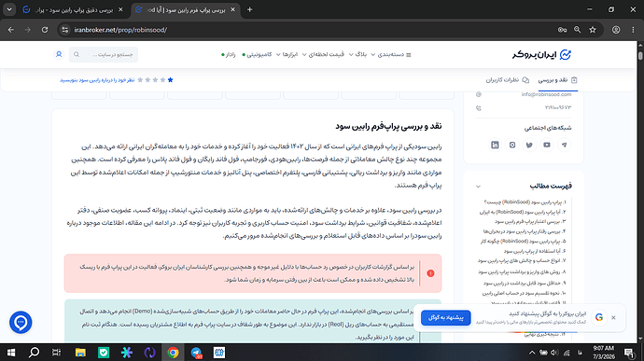Image resolution: width=644 pixels, height=361 pixels.
Task: Close the Google suggestion popup
Action: coord(613,317)
